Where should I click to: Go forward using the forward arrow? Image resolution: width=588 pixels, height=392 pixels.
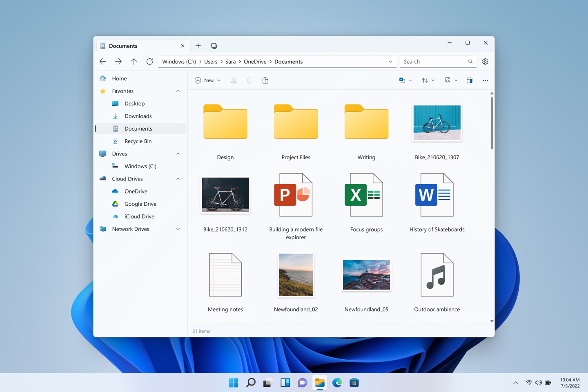(118, 61)
